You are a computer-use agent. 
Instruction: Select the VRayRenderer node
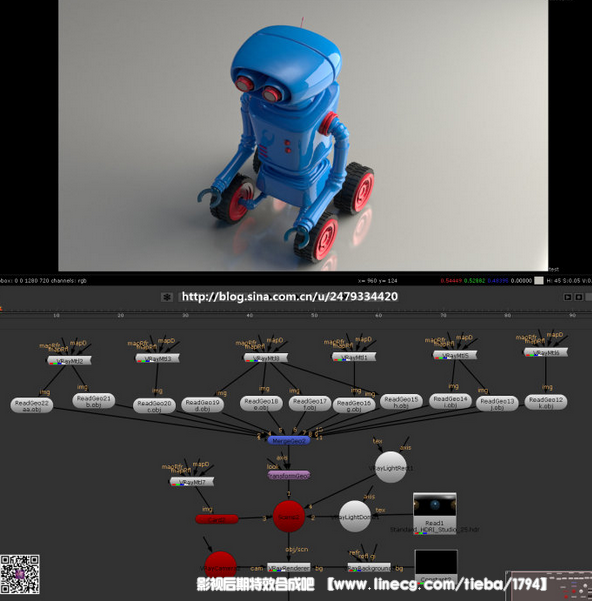[289, 568]
